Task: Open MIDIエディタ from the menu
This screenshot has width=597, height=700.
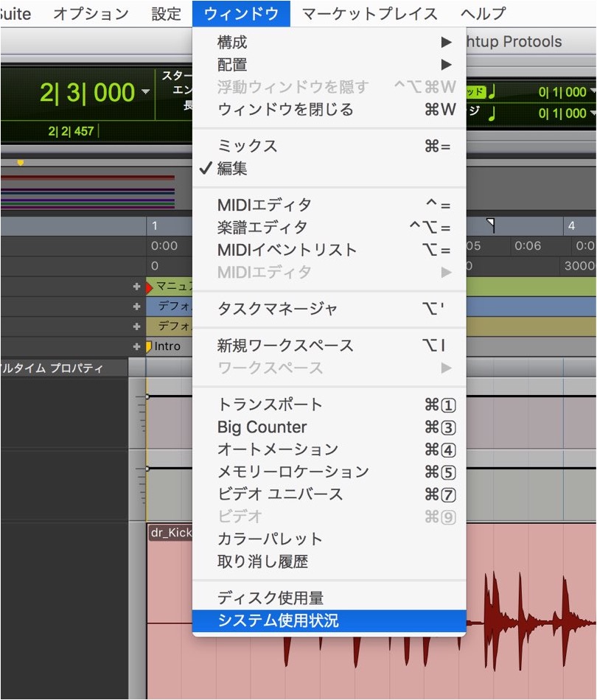Action: [329, 205]
